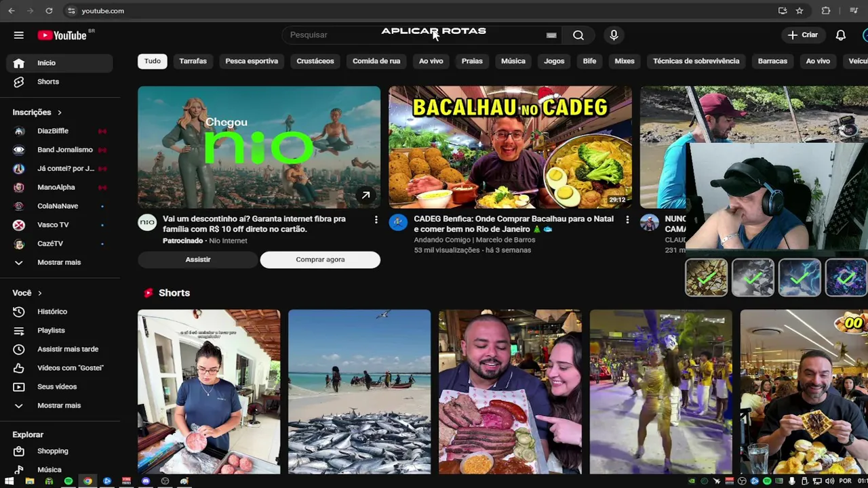Click the Andando Comigo channel avatar

(398, 222)
